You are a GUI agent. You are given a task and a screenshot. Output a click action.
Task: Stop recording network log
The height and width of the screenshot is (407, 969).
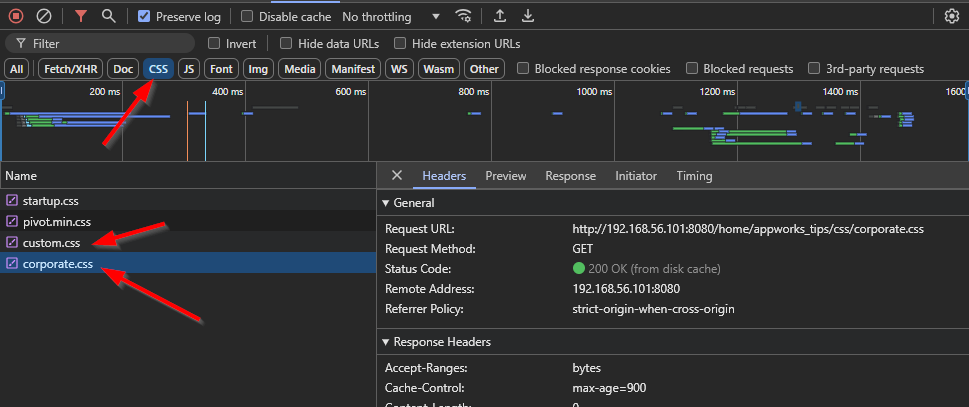pos(16,16)
